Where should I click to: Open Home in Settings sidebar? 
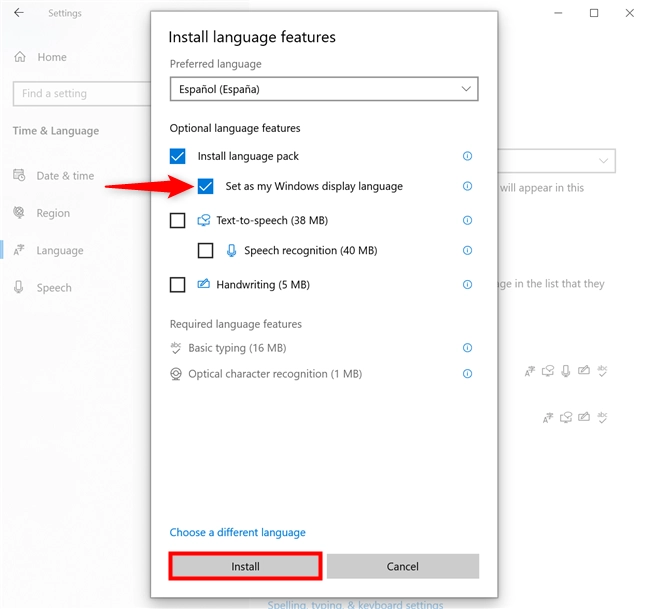pos(52,57)
